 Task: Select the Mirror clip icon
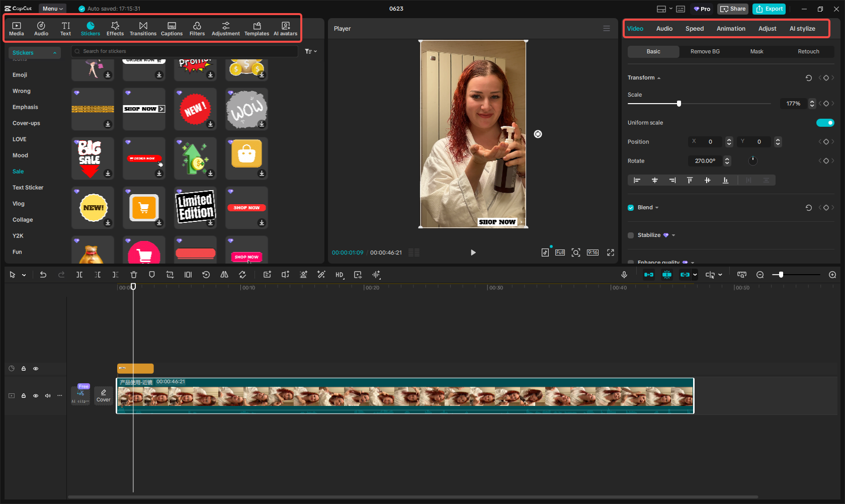tap(224, 275)
